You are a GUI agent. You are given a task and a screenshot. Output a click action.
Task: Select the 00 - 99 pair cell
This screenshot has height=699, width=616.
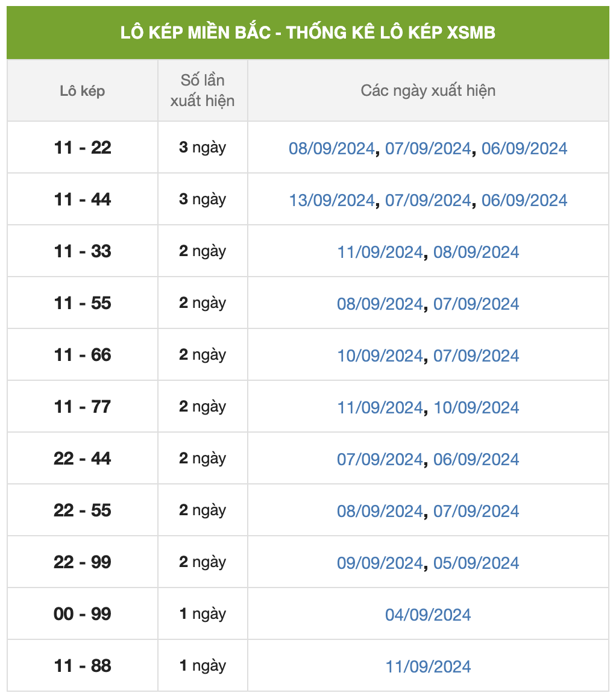pos(83,614)
